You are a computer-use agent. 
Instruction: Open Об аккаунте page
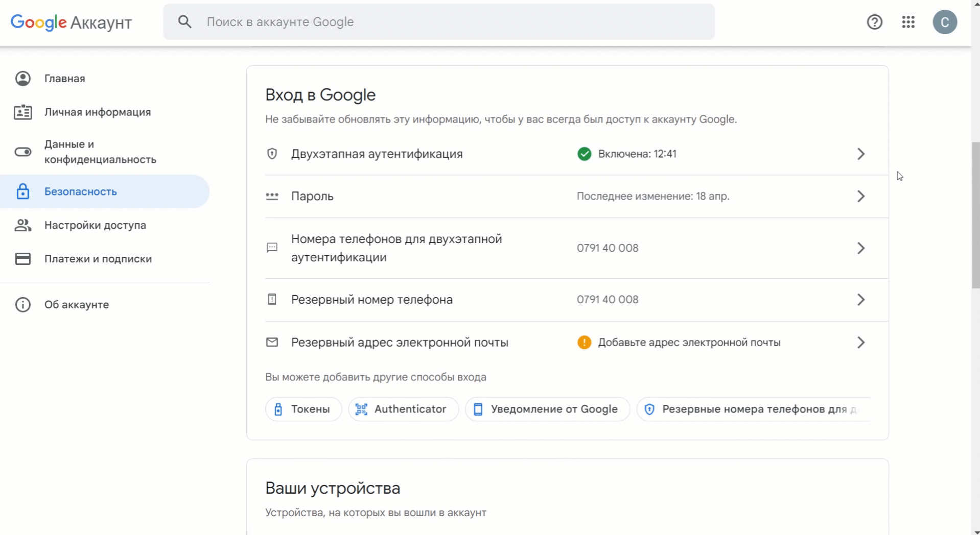(105, 305)
